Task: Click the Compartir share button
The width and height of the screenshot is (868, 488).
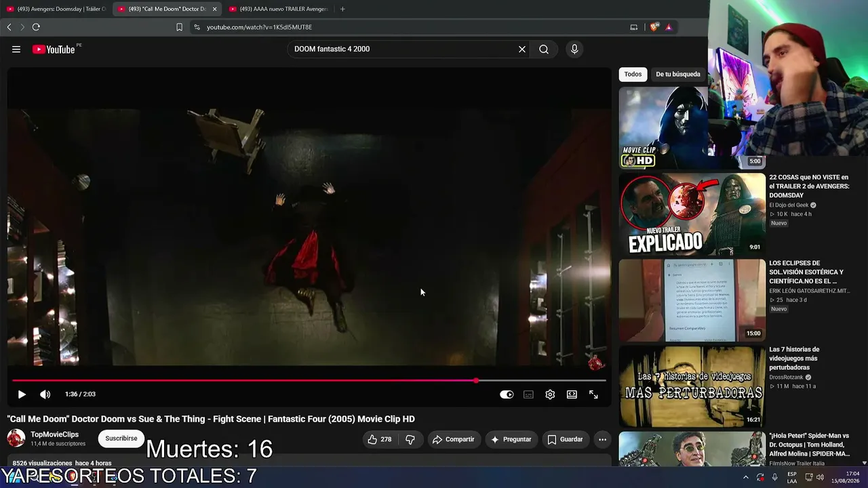Action: coord(453,439)
